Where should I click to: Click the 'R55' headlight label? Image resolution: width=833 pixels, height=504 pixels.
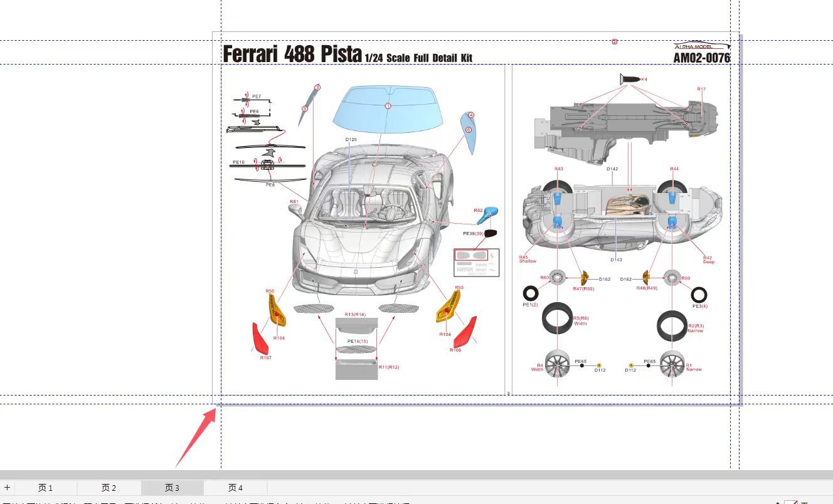click(459, 287)
